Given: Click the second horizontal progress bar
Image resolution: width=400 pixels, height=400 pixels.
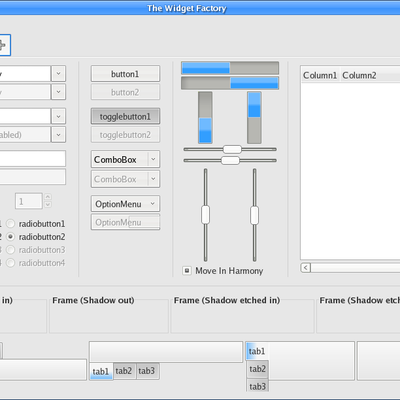Looking at the screenshot, I should click(230, 83).
